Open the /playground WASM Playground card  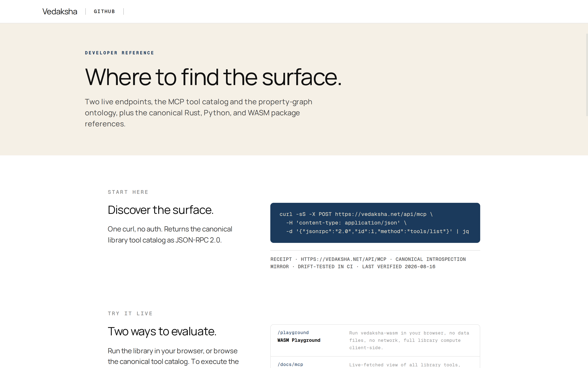click(x=375, y=340)
